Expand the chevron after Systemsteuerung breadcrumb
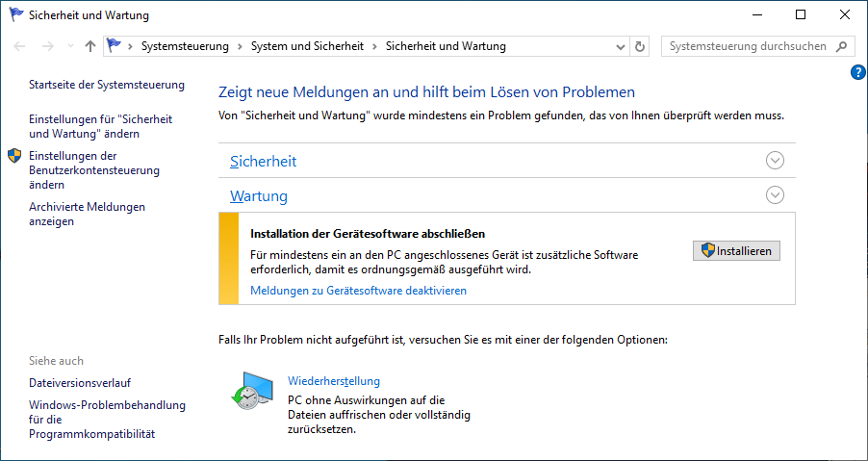 [x=241, y=46]
